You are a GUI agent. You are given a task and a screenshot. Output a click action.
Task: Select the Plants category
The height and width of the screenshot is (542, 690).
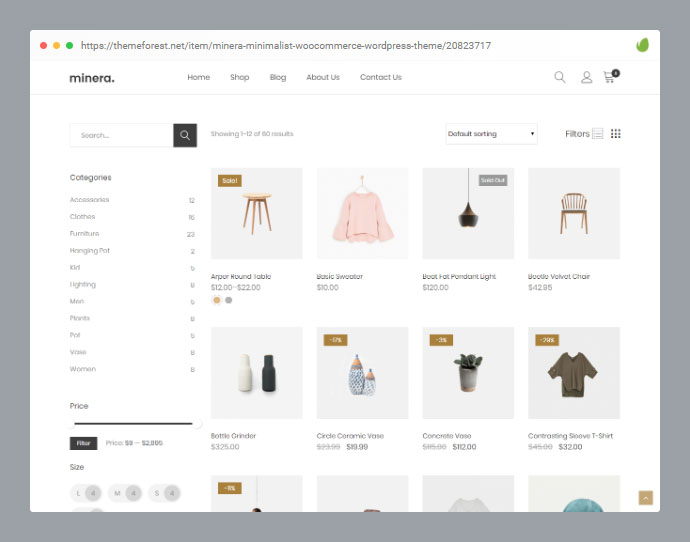(79, 318)
